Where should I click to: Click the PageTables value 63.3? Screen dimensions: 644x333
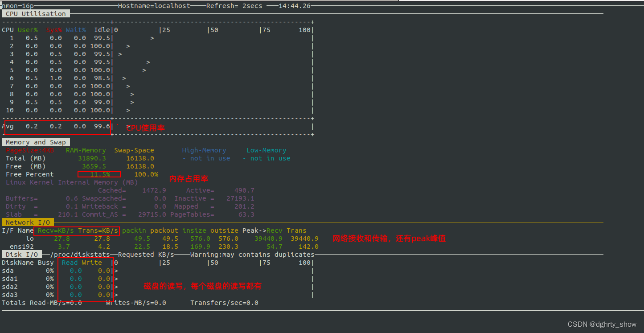[x=246, y=214]
